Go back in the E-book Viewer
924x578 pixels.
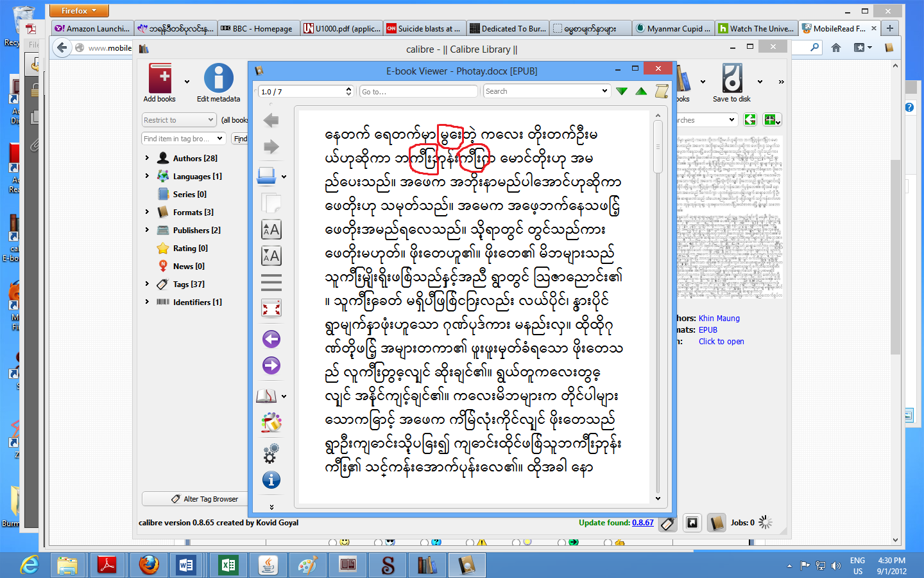pos(271,120)
